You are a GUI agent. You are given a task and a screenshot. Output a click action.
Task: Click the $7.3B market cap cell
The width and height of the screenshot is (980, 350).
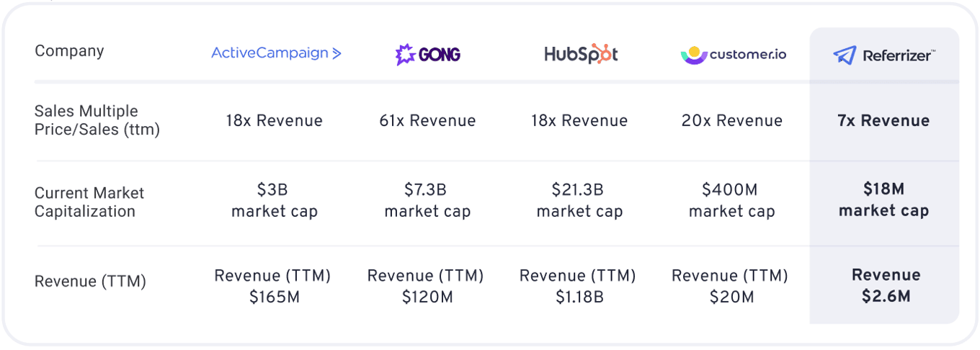[427, 200]
